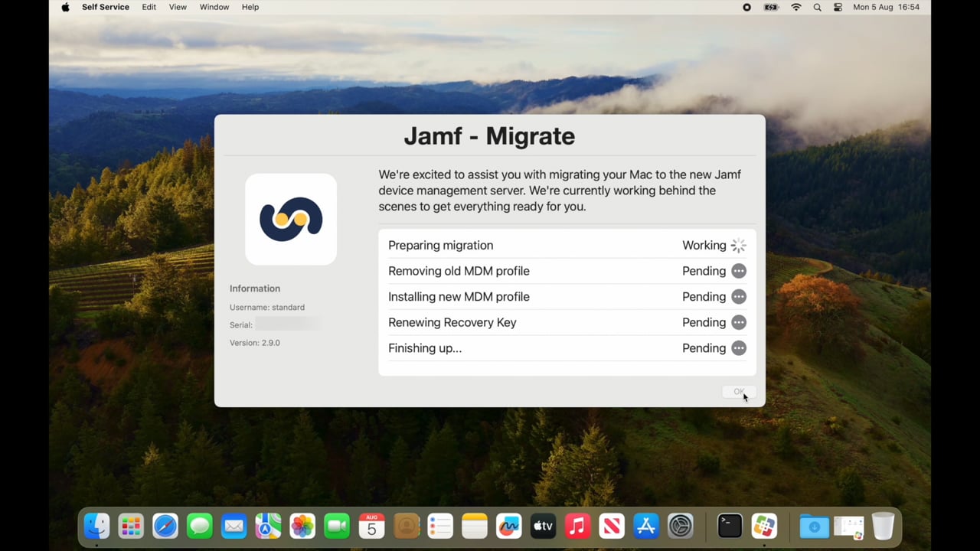Screen dimensions: 980x551
Task: Open Finder from the Dock
Action: (x=96, y=526)
